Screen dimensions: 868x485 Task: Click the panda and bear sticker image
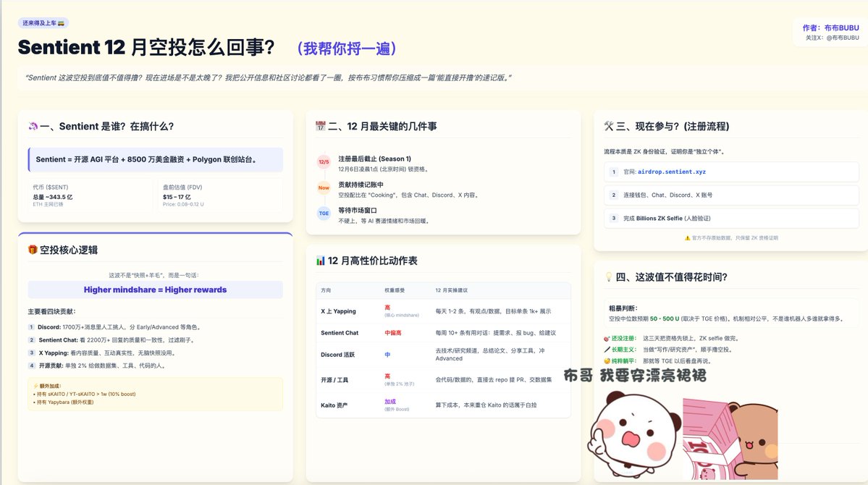pyautogui.click(x=683, y=435)
